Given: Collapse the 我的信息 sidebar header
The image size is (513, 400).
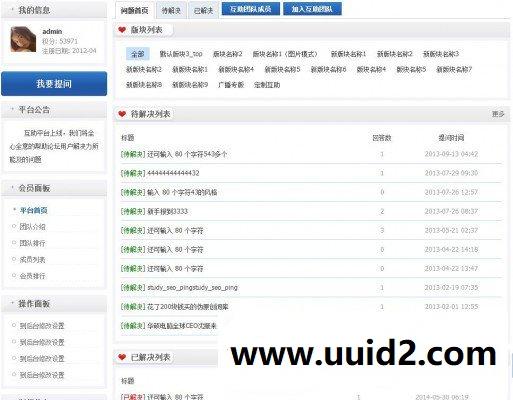Looking at the screenshot, I should (x=54, y=10).
